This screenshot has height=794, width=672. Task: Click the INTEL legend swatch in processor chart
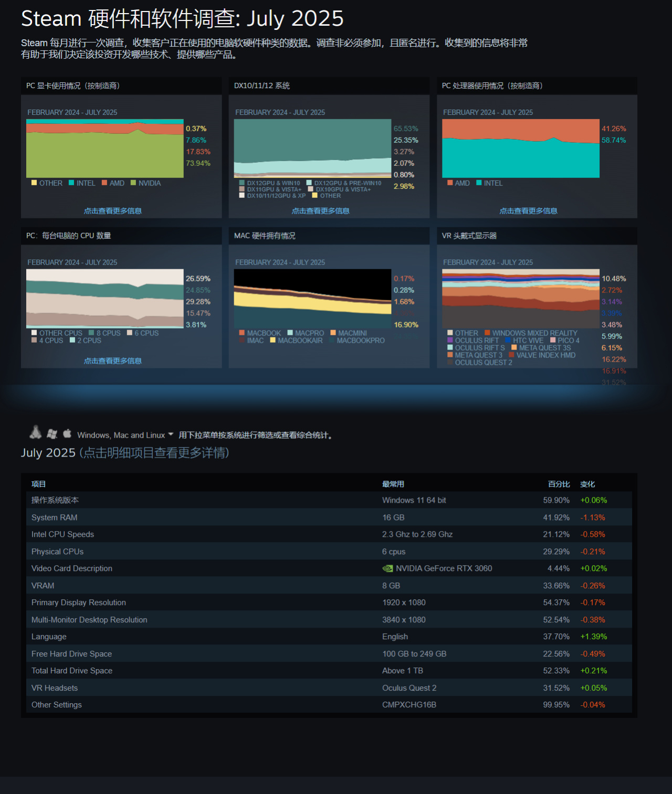point(479,183)
